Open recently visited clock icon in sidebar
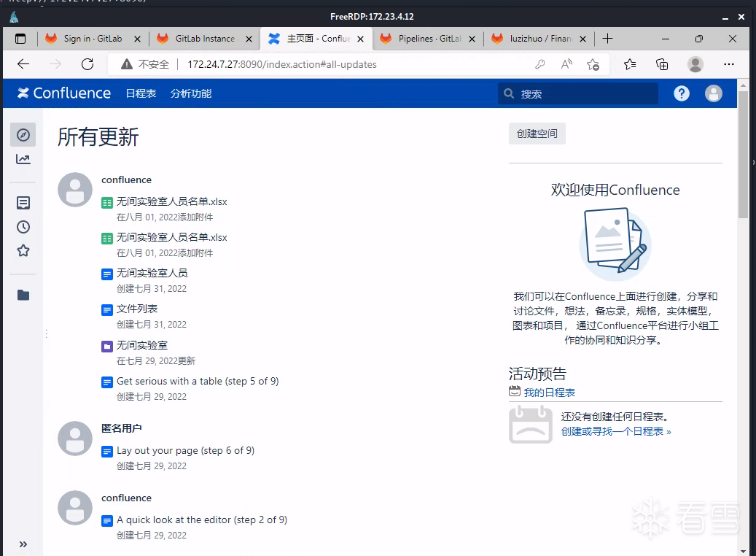This screenshot has height=556, width=756. (x=23, y=227)
